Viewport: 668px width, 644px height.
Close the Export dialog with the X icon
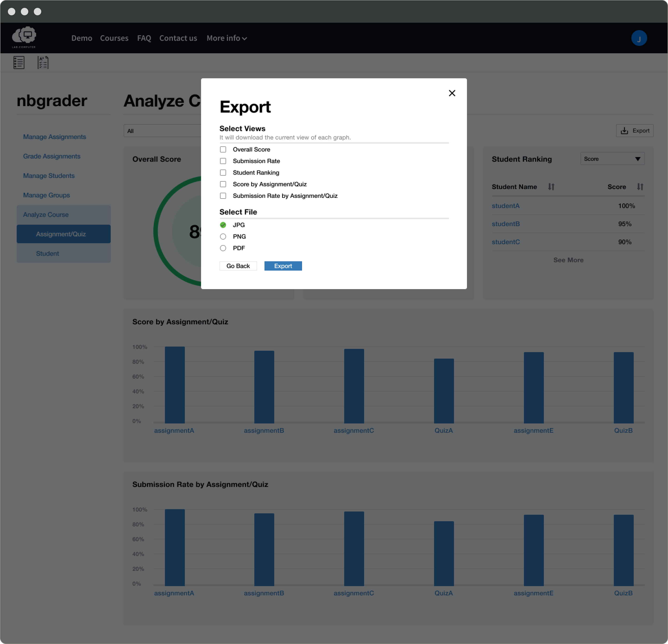(452, 93)
